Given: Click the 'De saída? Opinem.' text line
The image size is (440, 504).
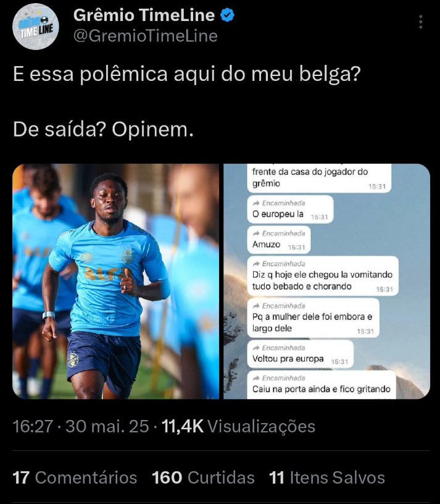Looking at the screenshot, I should (104, 130).
